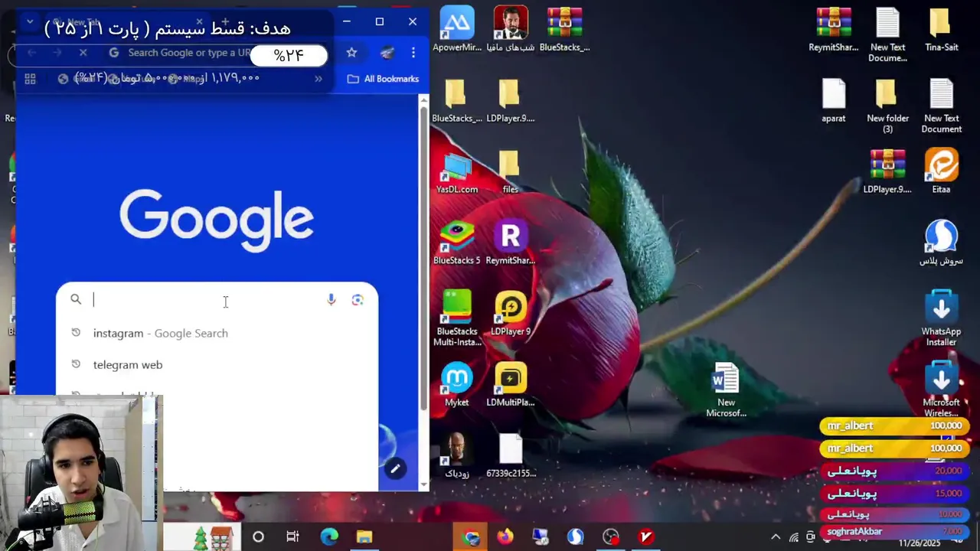
Task: Open Task View from the taskbar
Action: (x=292, y=537)
